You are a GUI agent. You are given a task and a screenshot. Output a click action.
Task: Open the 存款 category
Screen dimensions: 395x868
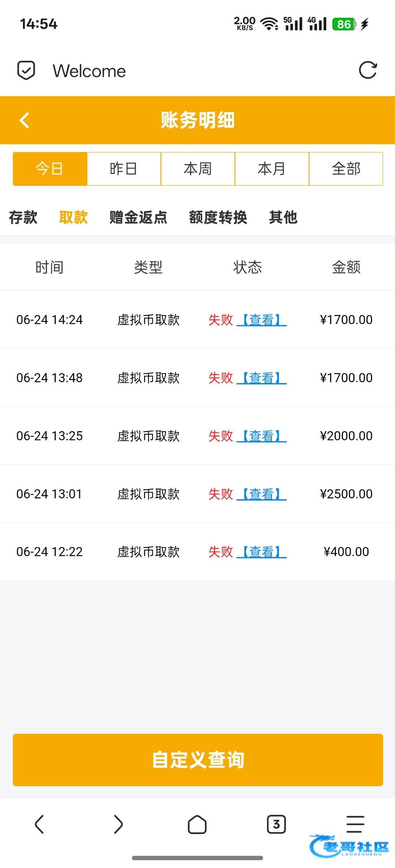coord(23,217)
